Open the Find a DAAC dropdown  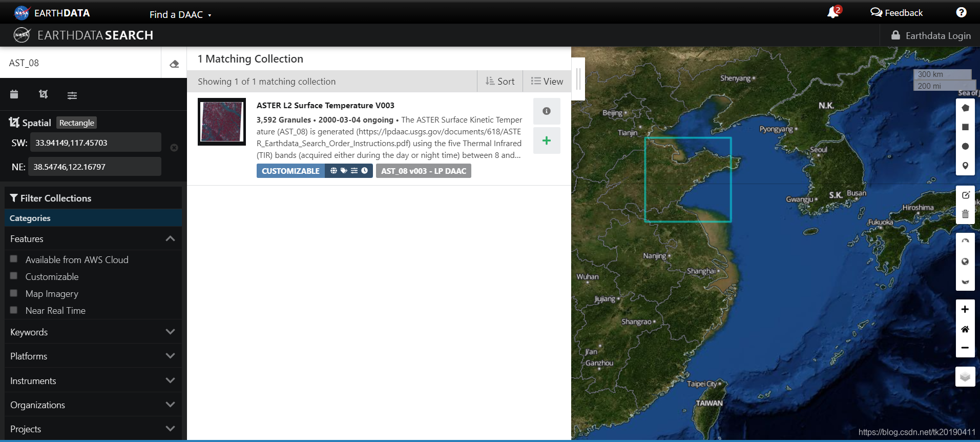180,15
